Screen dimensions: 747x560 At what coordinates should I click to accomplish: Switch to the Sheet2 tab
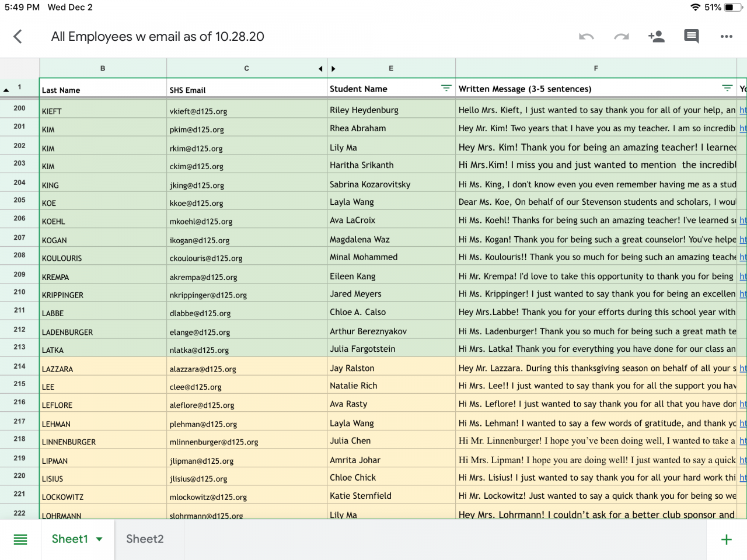coord(145,539)
